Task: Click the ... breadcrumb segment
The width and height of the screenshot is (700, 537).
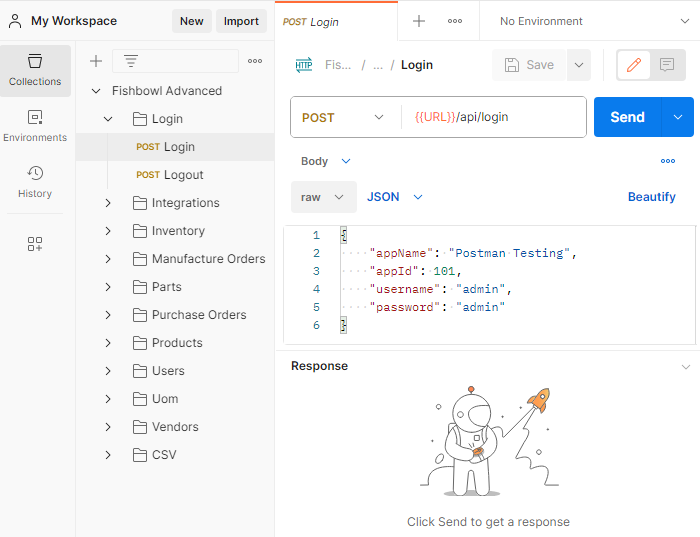Action: 378,66
